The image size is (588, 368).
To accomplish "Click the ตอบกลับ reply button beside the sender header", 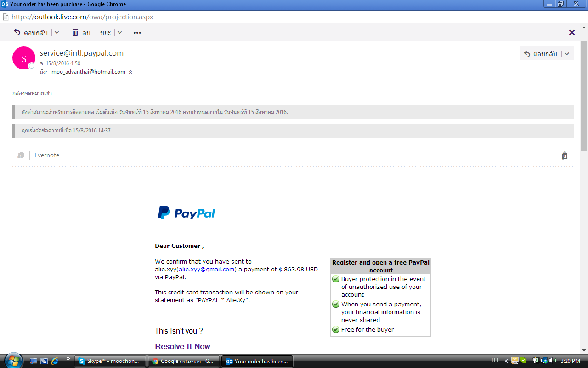I will point(540,54).
